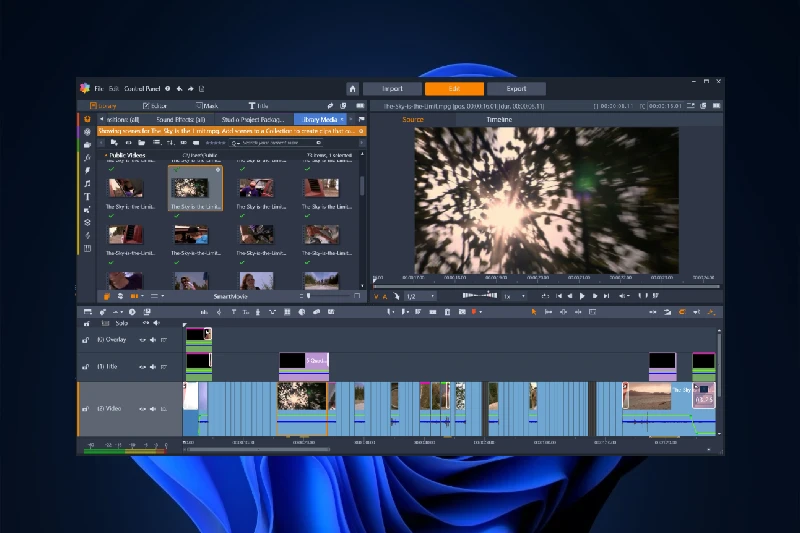Open the marker dropdown arrow in the timeline toolbar
Screen dimensions: 800x533
click(x=481, y=312)
